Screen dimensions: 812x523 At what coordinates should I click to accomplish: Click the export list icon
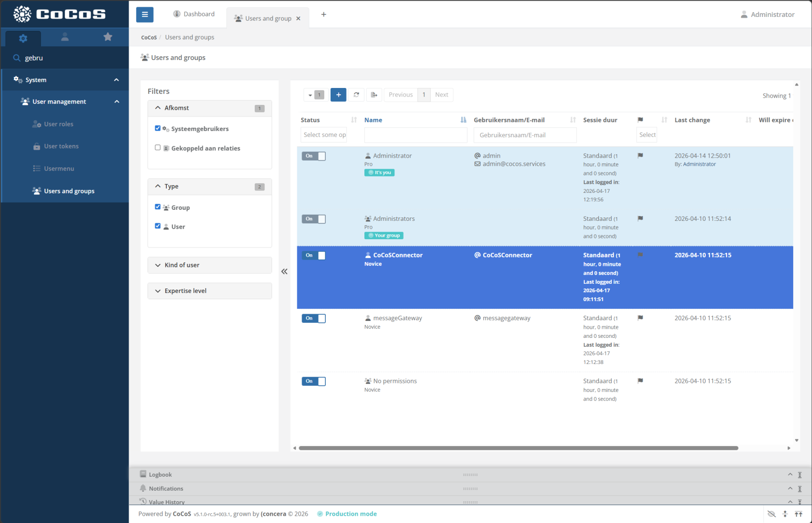374,95
